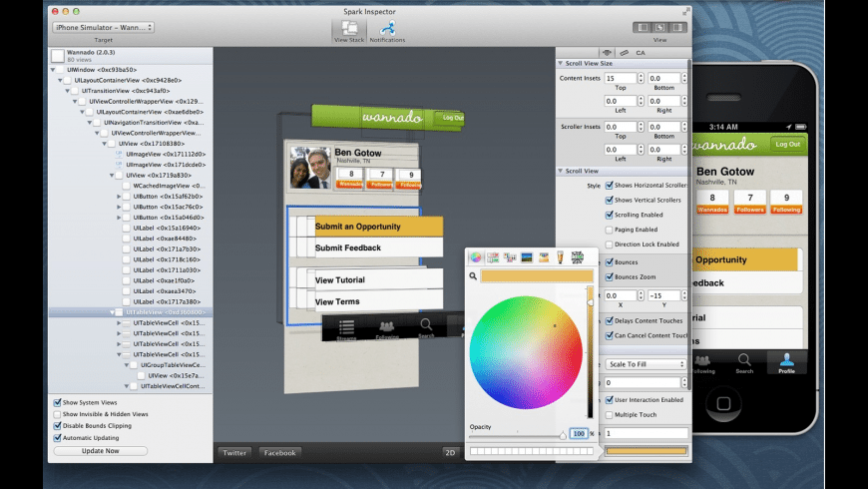Enable Paging Enabled checkbox

pos(609,230)
